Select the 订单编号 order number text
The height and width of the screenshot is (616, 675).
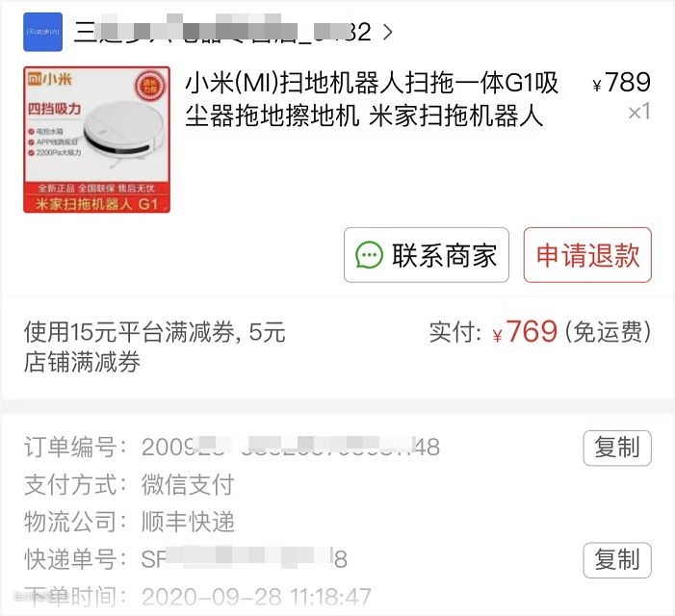point(291,447)
